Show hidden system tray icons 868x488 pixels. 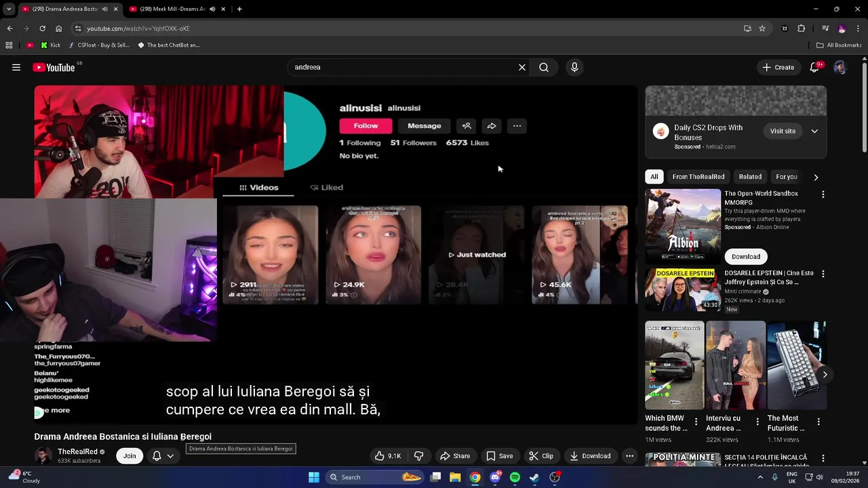760,477
